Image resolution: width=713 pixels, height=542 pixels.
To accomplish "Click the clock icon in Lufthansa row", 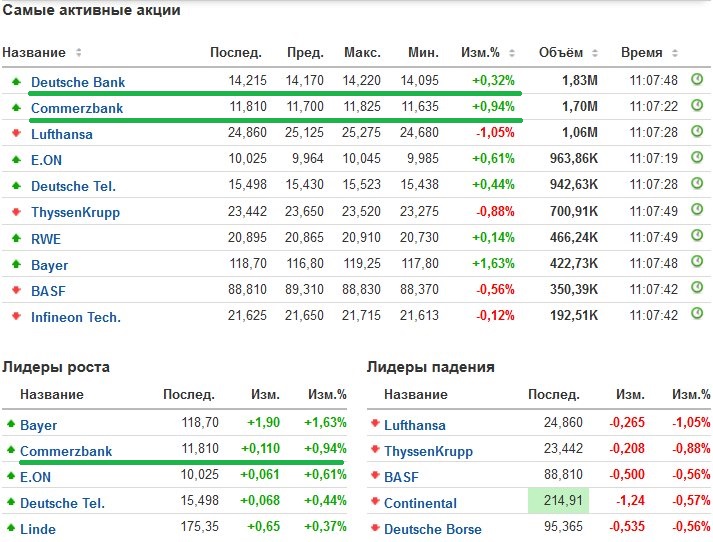I will coord(697,132).
